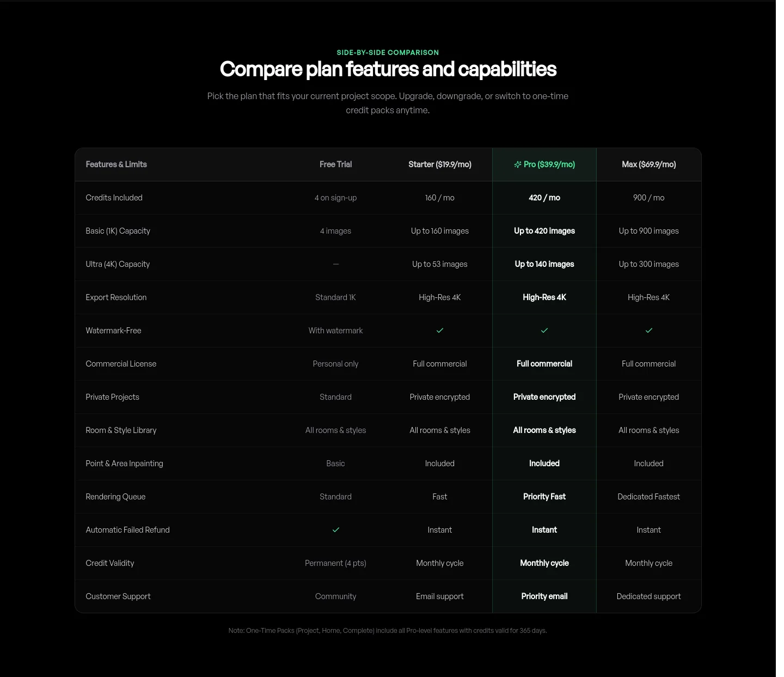Click Free Trial Automatic Failed Refund checkmark

coord(336,530)
